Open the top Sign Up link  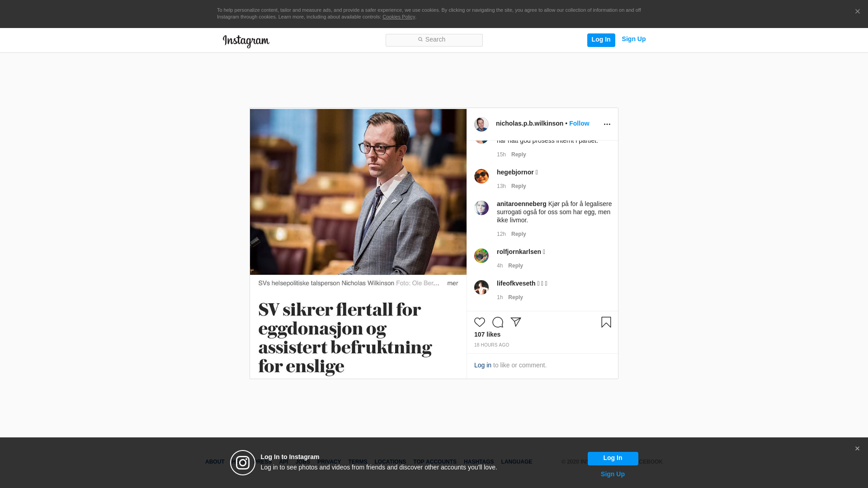(x=634, y=39)
